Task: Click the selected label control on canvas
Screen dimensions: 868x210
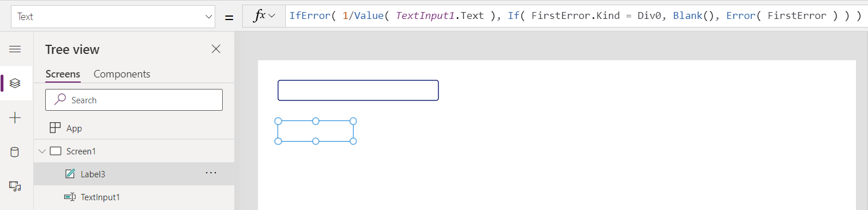Action: [x=315, y=131]
